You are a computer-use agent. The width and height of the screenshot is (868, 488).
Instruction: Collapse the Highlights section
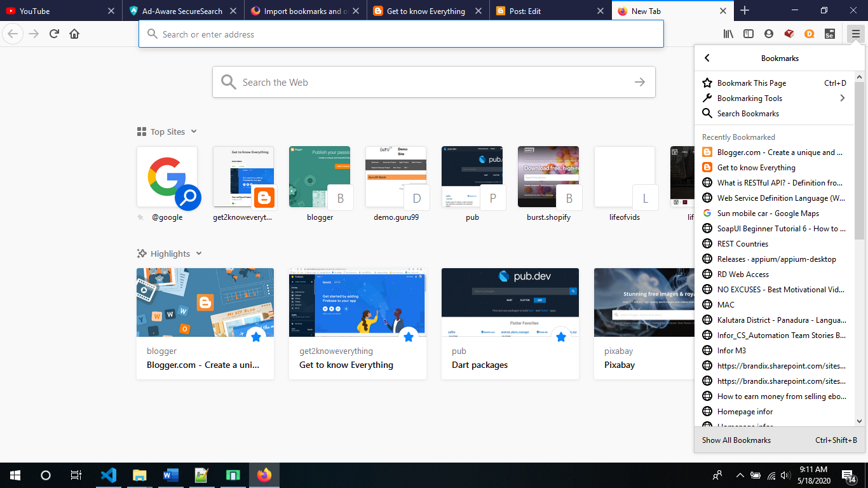pos(199,253)
